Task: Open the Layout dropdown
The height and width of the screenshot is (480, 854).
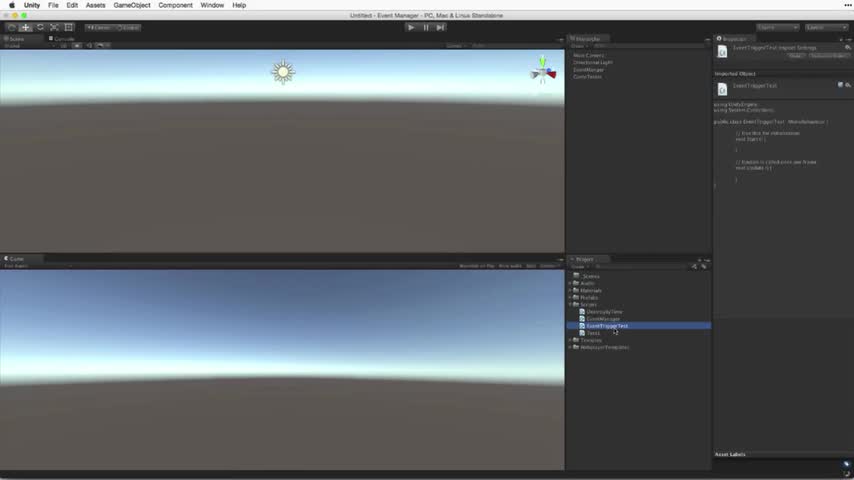Action: (826, 27)
